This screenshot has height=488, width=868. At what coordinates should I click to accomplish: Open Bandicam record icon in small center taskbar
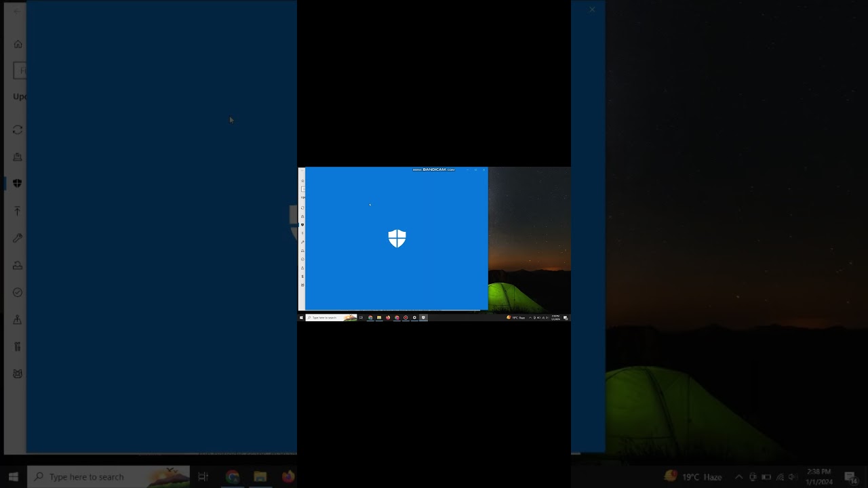(406, 317)
